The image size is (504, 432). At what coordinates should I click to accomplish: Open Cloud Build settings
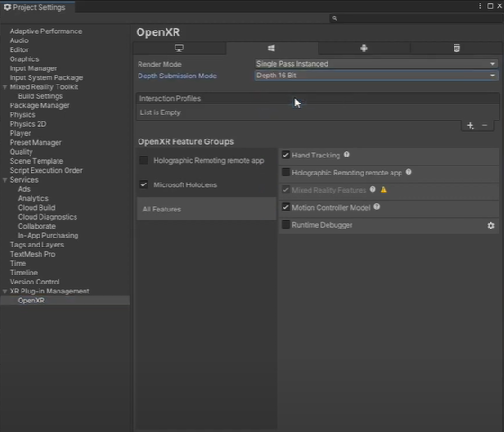click(36, 208)
